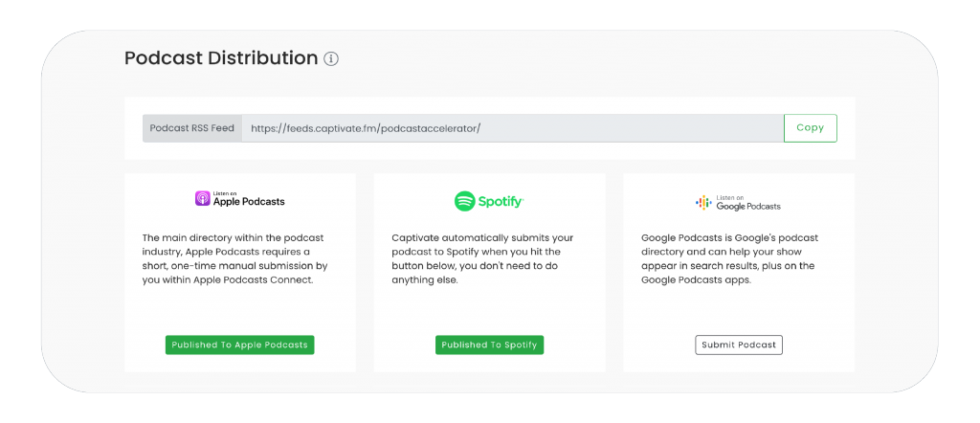980x423 pixels.
Task: Click Published To Spotify button
Action: 489,345
